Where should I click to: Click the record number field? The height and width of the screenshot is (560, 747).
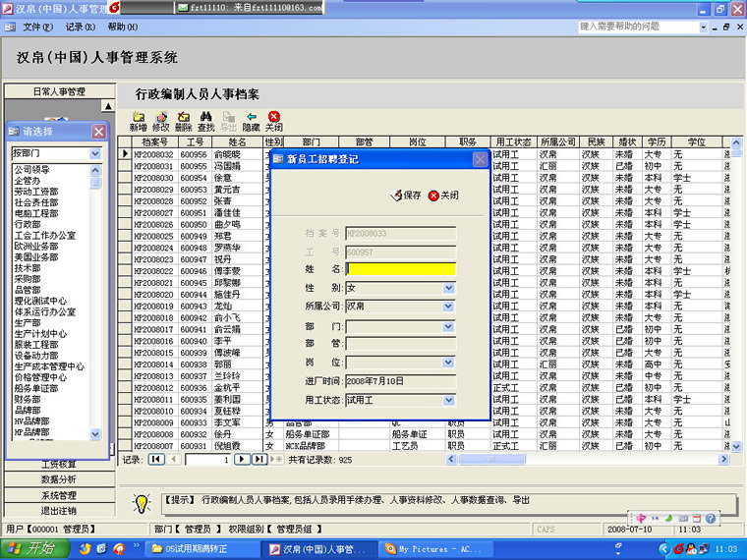pyautogui.click(x=207, y=460)
